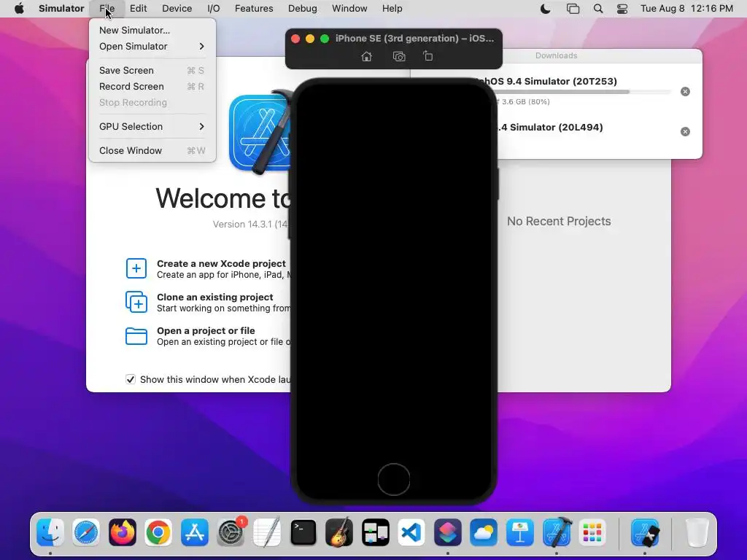747x560 pixels.
Task: Open GarageBand from the Dock
Action: [339, 532]
